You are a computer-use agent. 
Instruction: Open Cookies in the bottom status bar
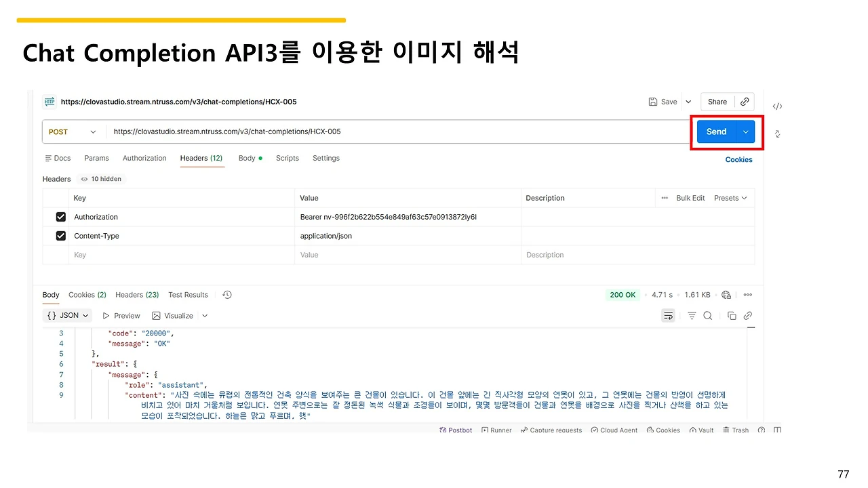point(663,430)
